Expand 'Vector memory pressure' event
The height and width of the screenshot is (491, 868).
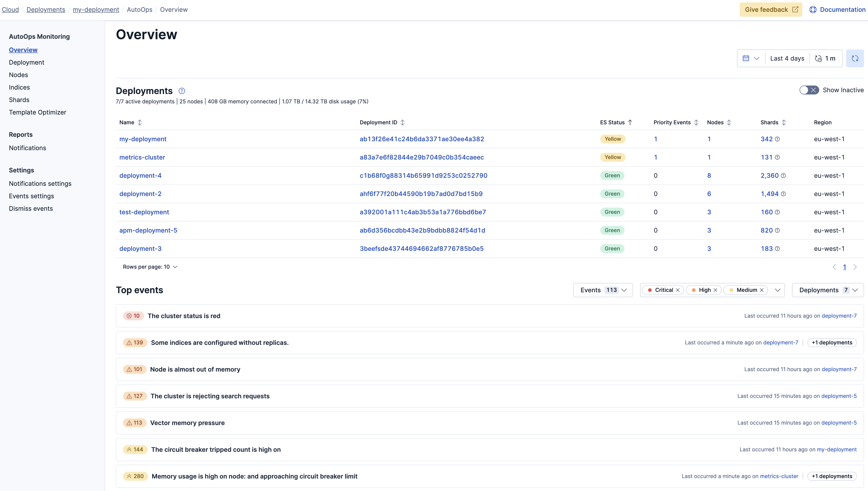[x=490, y=423]
